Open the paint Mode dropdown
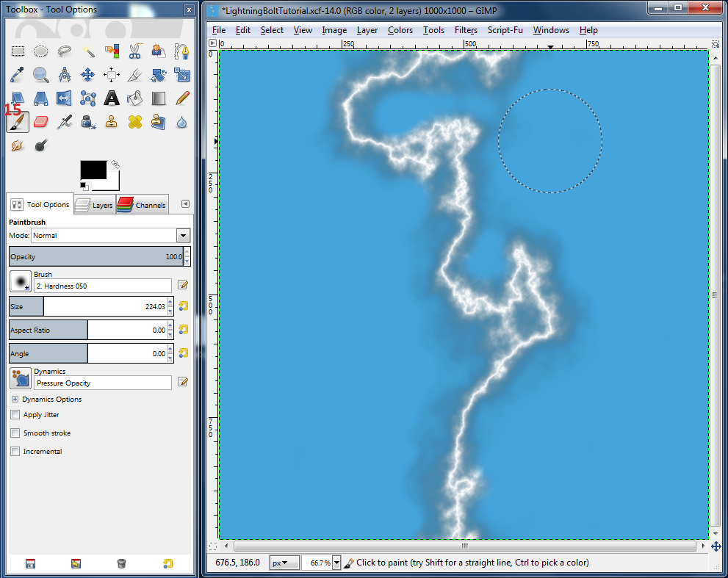The height and width of the screenshot is (578, 728). pyautogui.click(x=182, y=235)
